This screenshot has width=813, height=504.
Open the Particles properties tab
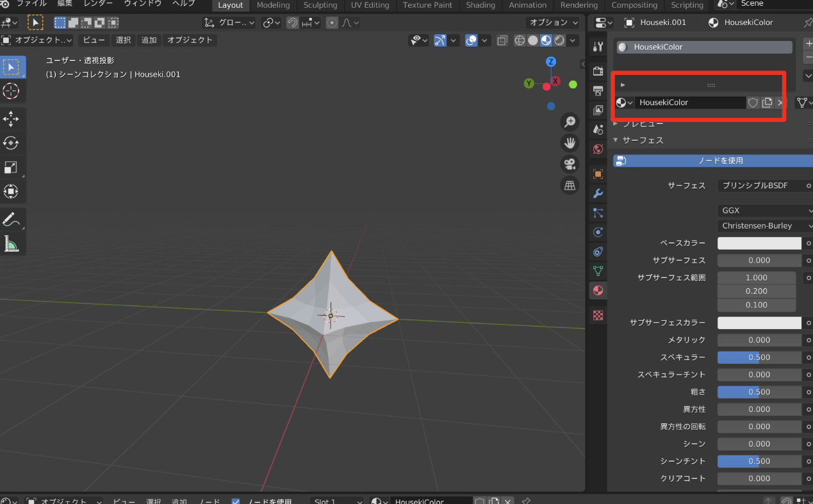tap(598, 213)
